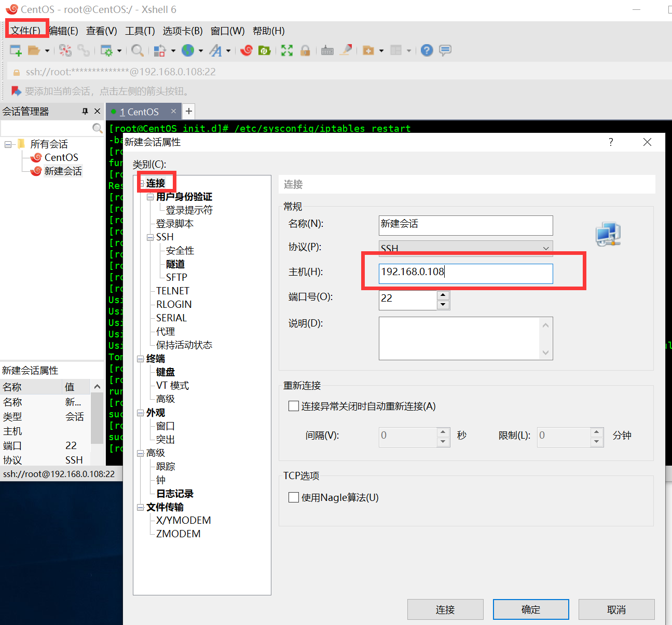
Task: Click the 说明(D) description text area
Action: pyautogui.click(x=466, y=338)
